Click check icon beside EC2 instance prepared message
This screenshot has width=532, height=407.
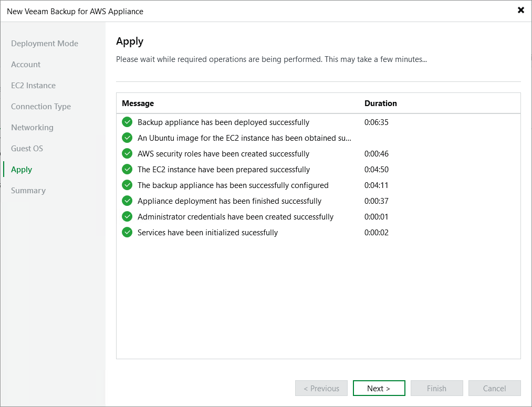click(x=127, y=170)
